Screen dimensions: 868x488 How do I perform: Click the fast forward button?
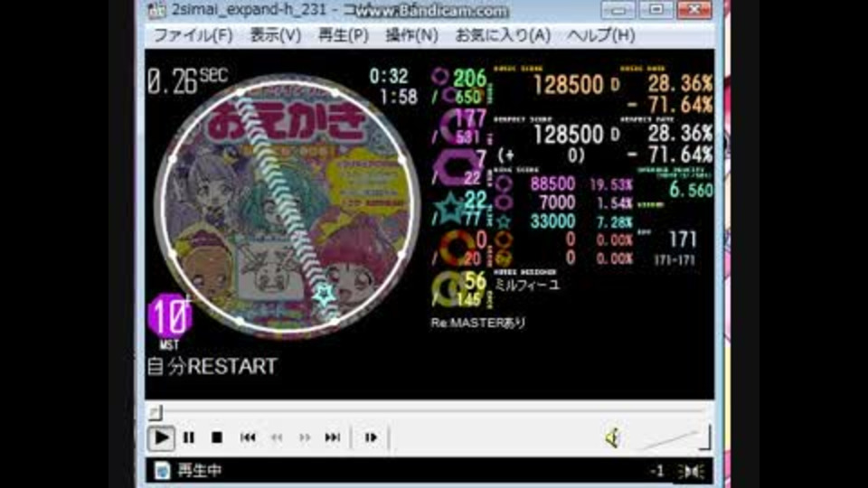[305, 437]
